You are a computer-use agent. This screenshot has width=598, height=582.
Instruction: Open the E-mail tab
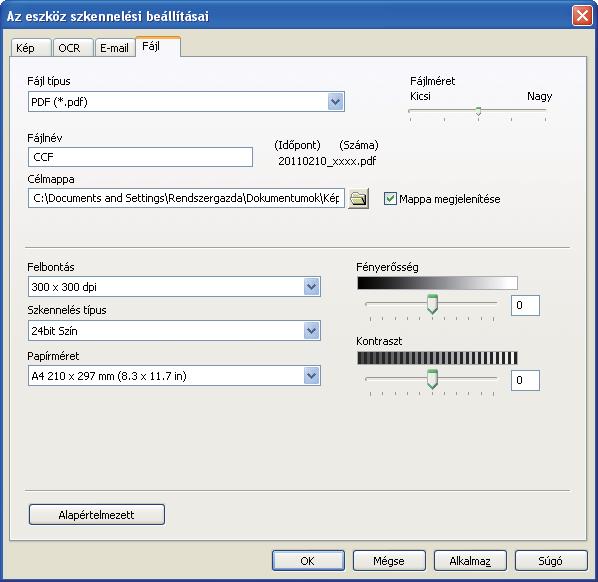pos(115,48)
